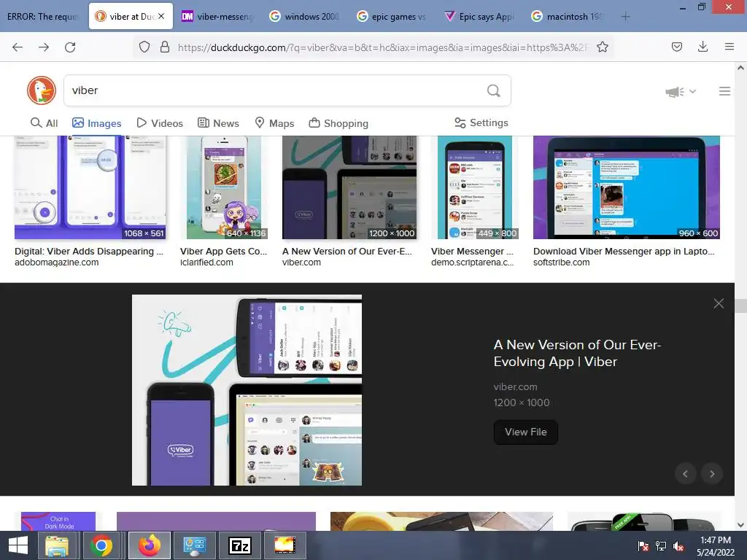Switch to the epic games vs tab

tap(391, 17)
